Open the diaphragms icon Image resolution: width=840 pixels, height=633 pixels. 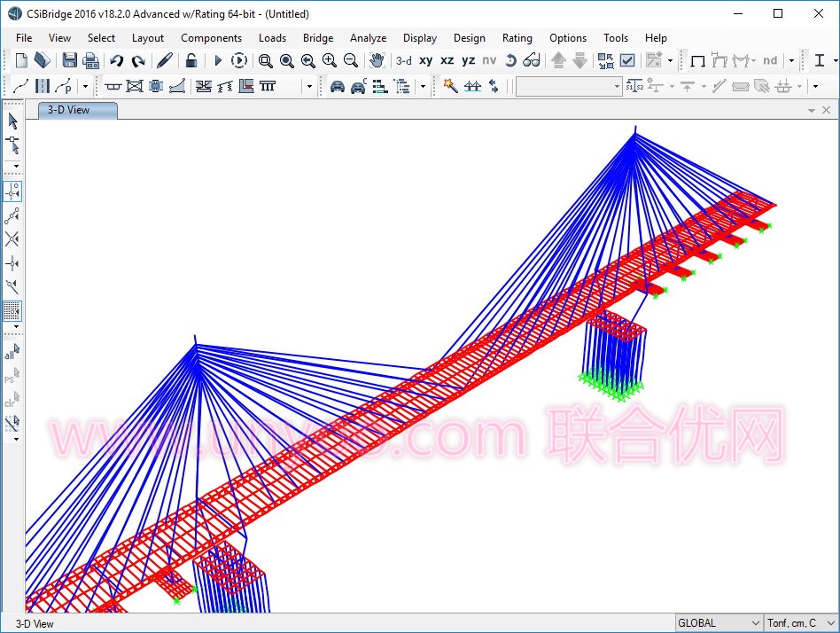pyautogui.click(x=135, y=86)
